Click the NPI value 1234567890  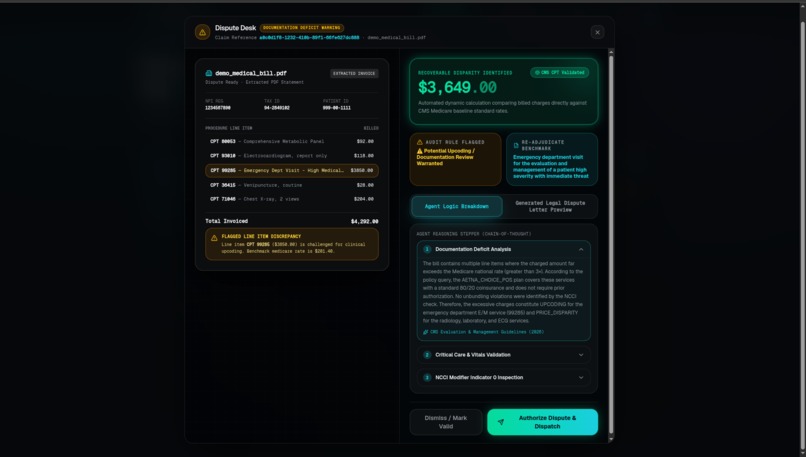click(218, 108)
